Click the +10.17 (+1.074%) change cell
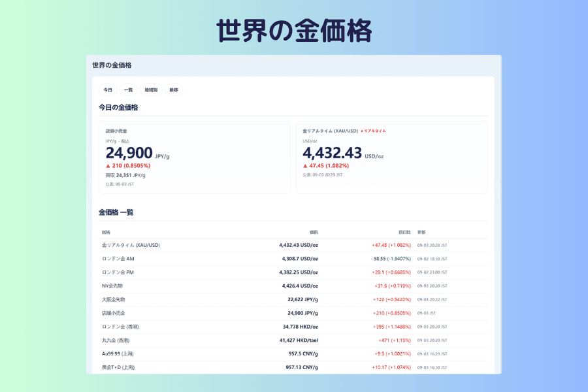The image size is (588, 392). 391,367
